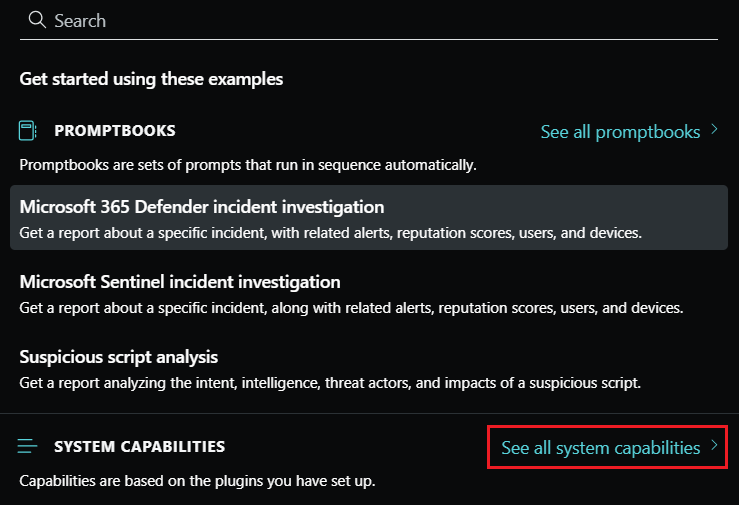Click the SYSTEM CAPABILITIES section heading
Image resolution: width=739 pixels, height=505 pixels.
(x=139, y=447)
